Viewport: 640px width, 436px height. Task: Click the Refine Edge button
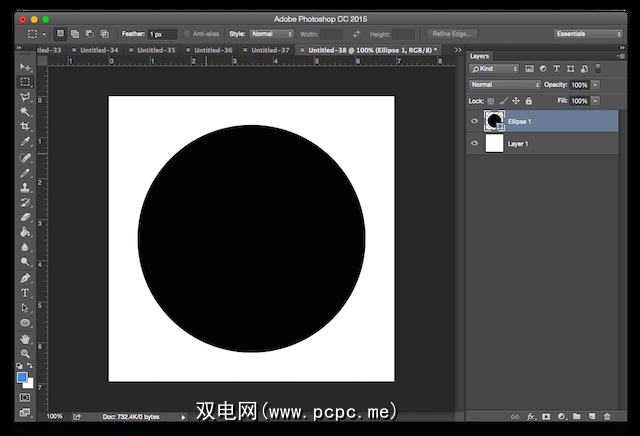(x=450, y=34)
